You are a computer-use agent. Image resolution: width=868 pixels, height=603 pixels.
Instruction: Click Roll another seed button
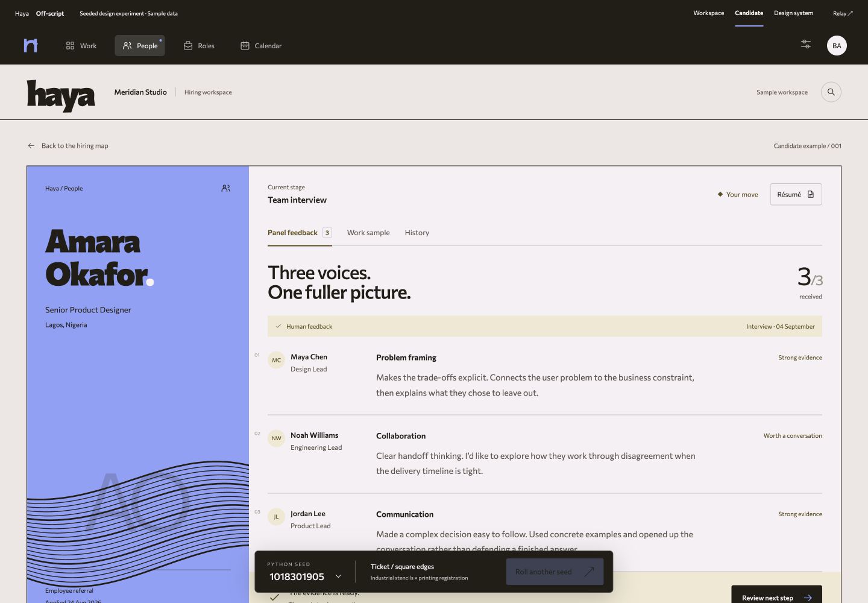(x=555, y=572)
